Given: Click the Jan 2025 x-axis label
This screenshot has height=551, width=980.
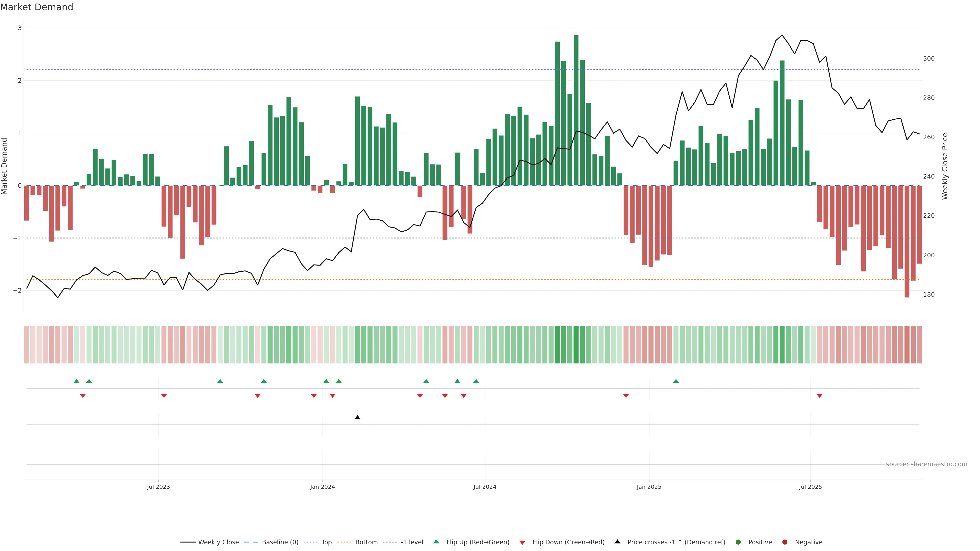Looking at the screenshot, I should tap(649, 487).
